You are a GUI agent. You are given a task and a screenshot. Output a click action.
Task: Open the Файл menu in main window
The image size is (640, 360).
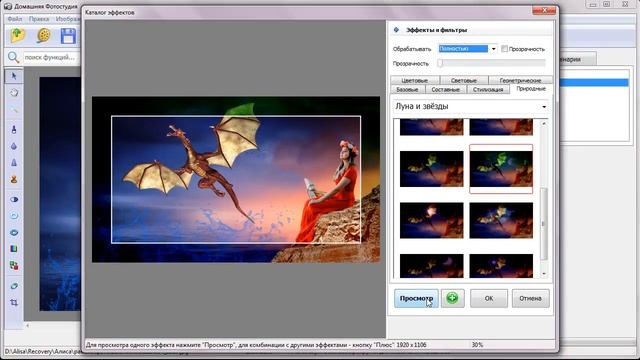pos(15,19)
